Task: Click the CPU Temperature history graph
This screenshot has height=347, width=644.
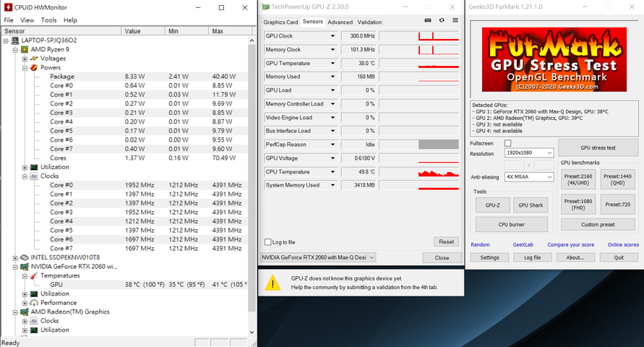Action: pyautogui.click(x=418, y=172)
